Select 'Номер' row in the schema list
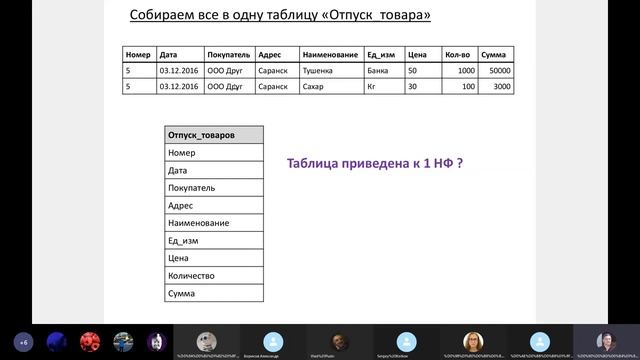 click(x=214, y=153)
